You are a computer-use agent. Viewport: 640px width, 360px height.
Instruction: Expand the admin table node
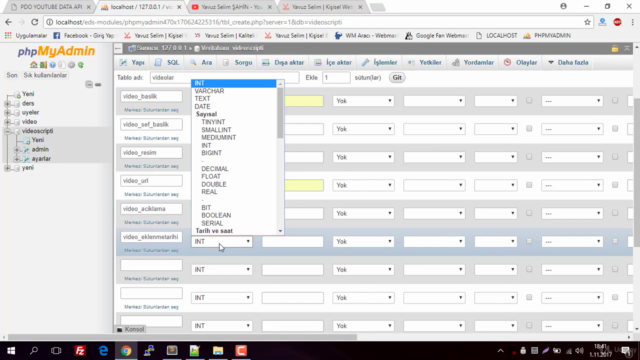coord(16,150)
